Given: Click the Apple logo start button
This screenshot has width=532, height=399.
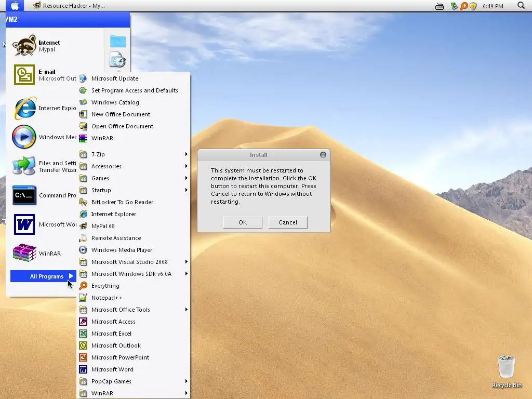Looking at the screenshot, I should tap(15, 5).
